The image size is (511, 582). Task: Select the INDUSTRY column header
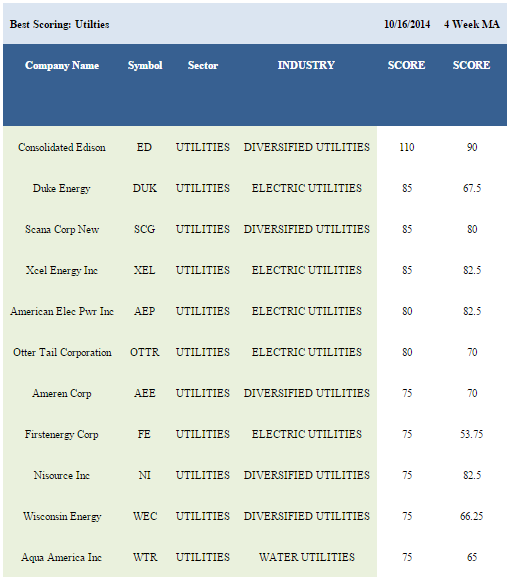307,65
